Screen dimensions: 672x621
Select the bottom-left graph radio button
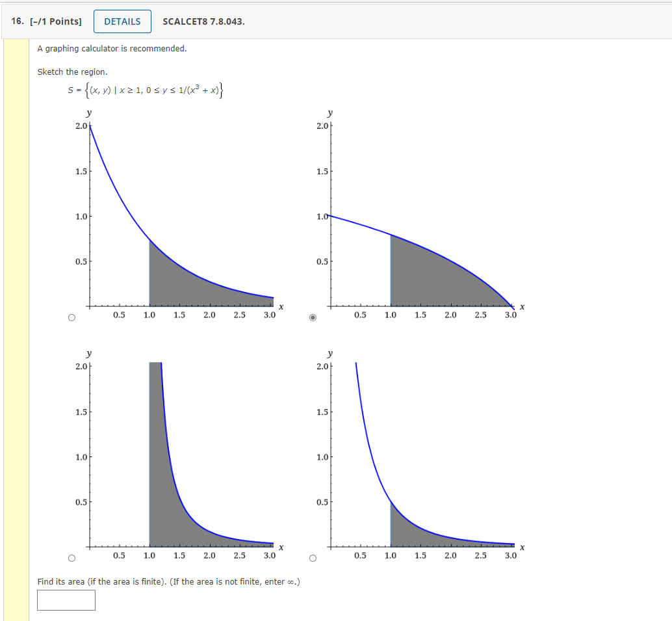click(x=71, y=558)
